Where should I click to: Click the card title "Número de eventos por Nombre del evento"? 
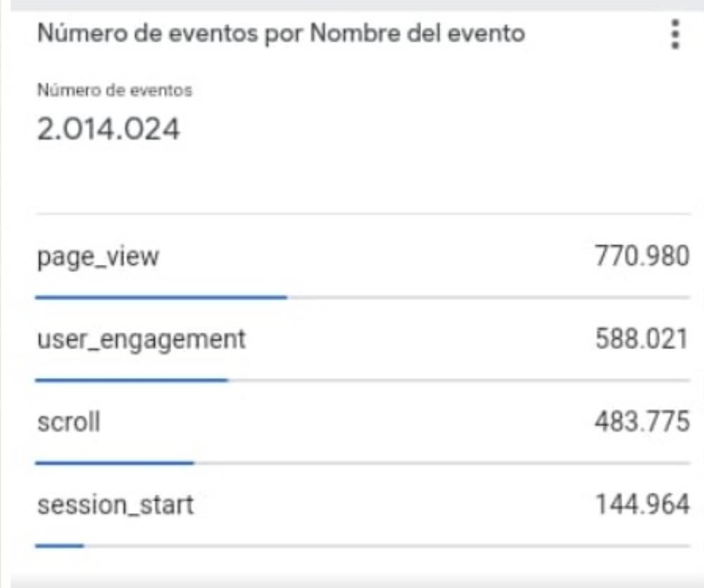coord(281,34)
